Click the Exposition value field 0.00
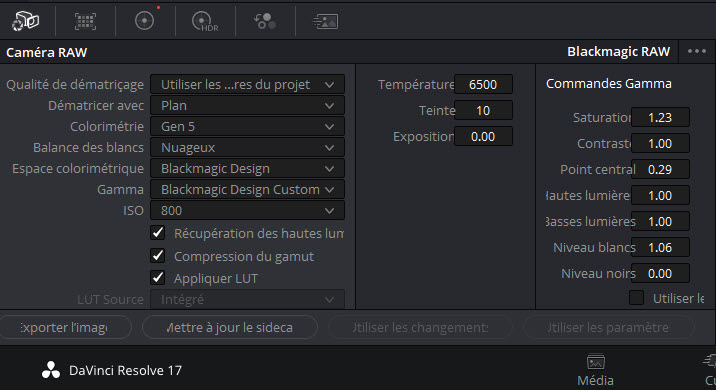The height and width of the screenshot is (390, 716). (483, 137)
